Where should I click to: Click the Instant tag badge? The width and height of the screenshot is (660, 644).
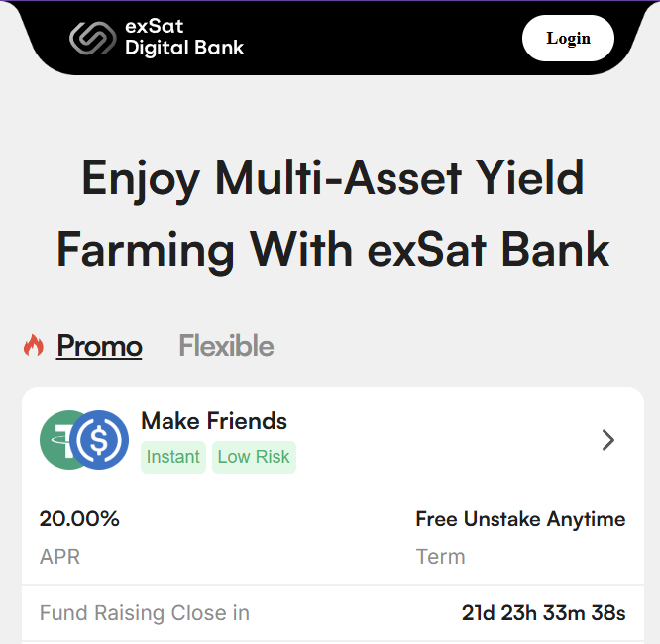(x=173, y=457)
